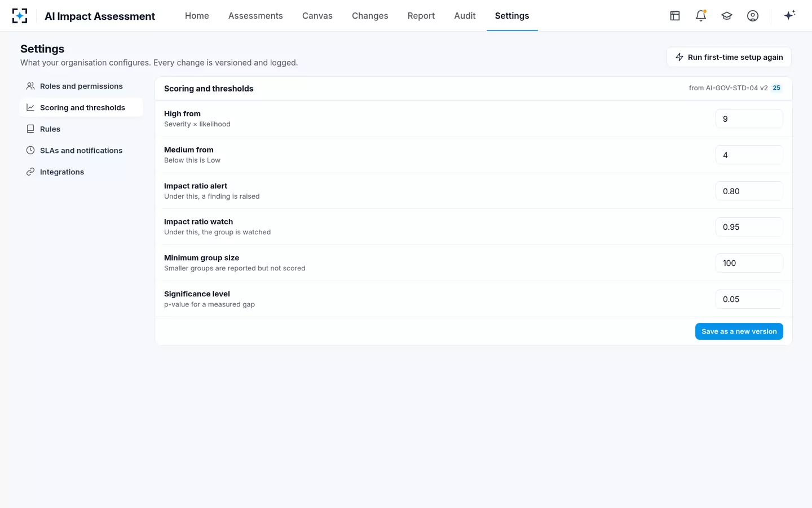
Task: Click the 'Severity × likelihood' description
Action: click(x=197, y=124)
